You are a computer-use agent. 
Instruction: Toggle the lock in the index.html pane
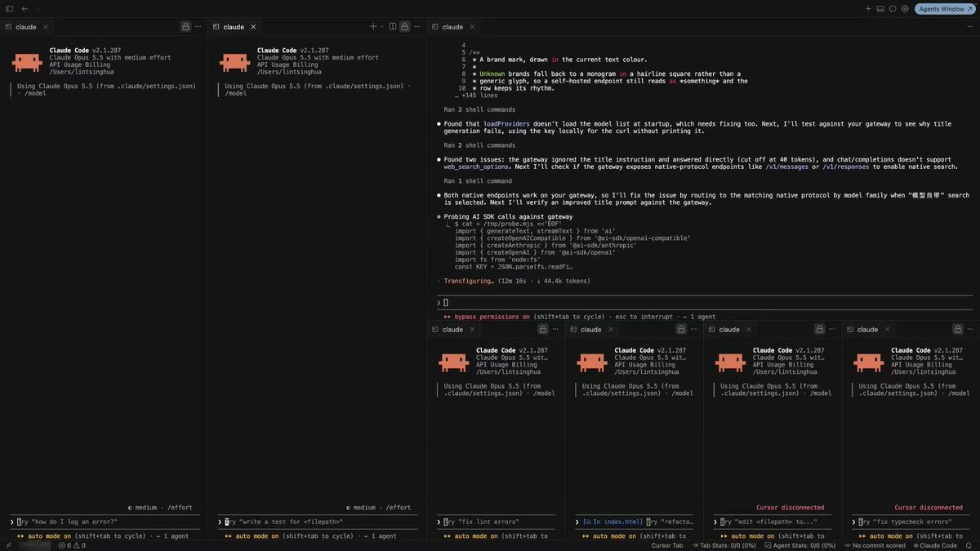tap(681, 329)
